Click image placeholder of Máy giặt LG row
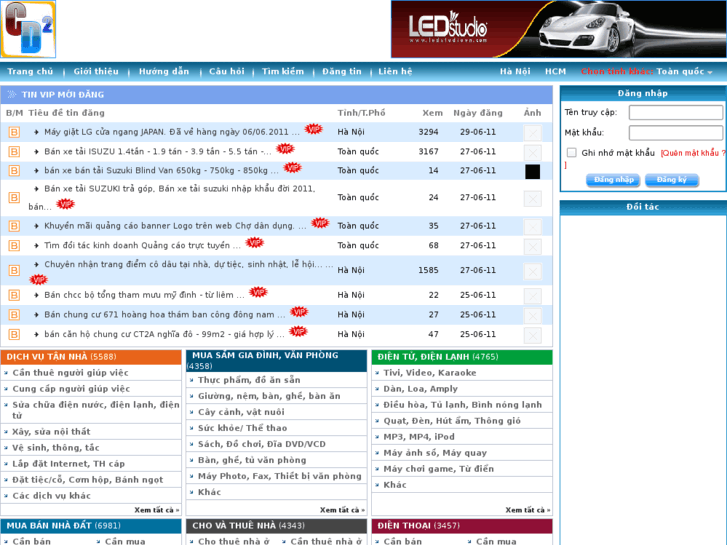 click(532, 133)
